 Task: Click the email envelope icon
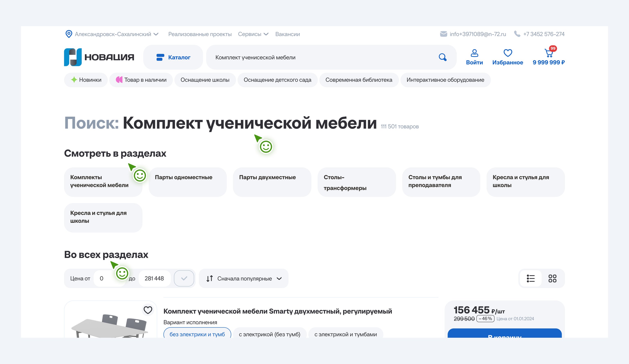coord(443,34)
